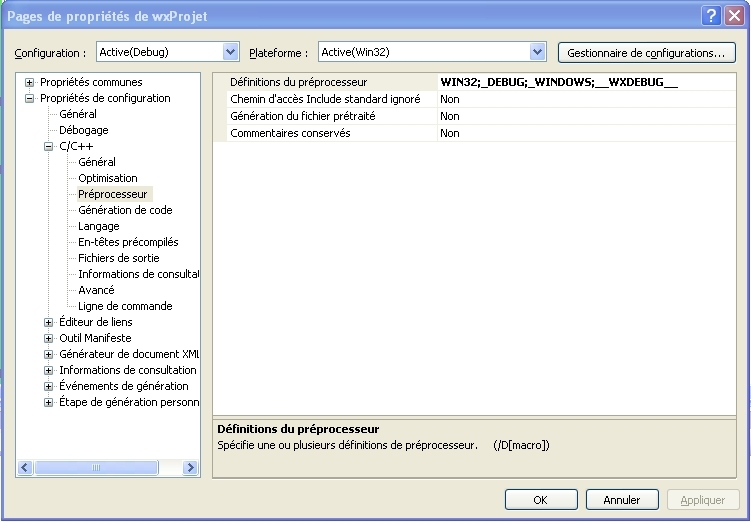Open the Configuration dropdown

click(x=231, y=52)
